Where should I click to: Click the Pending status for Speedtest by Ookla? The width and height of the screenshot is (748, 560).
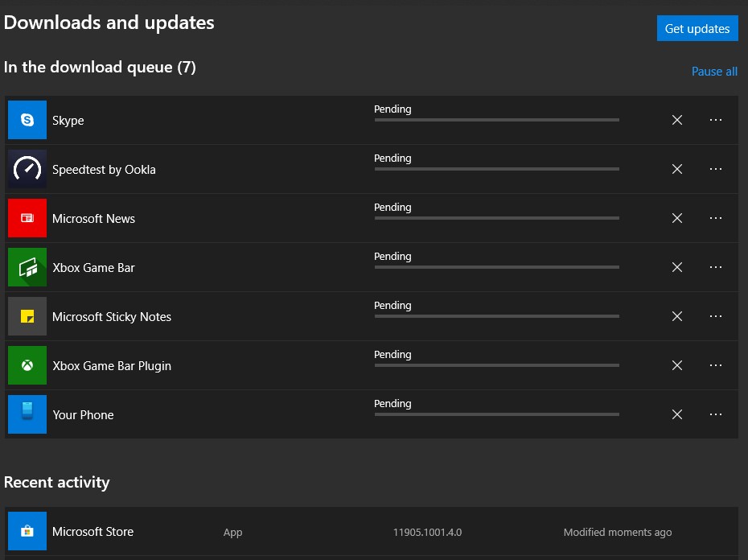click(392, 158)
